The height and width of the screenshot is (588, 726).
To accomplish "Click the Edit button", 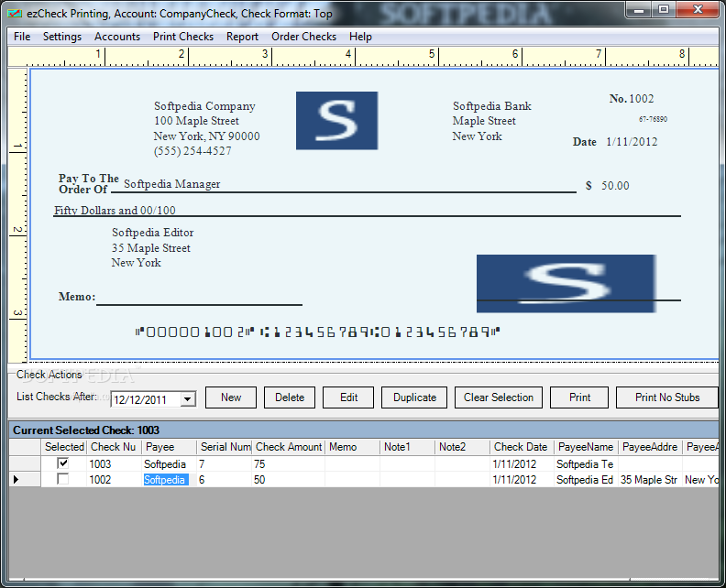I will [348, 397].
